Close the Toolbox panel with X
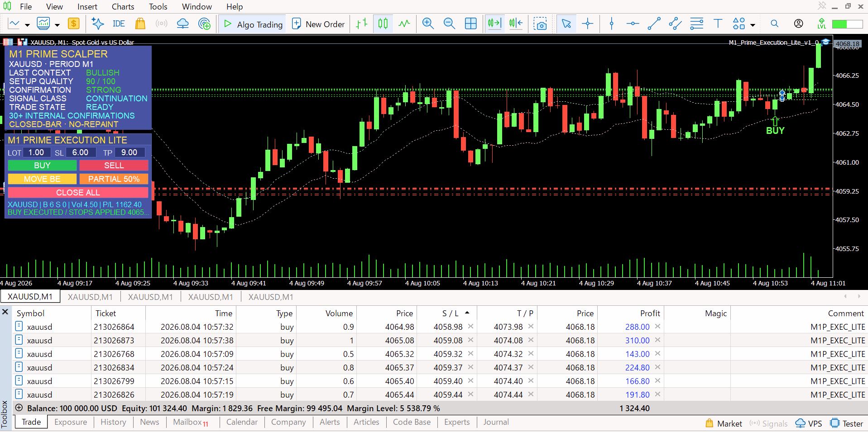Image resolution: width=868 pixels, height=432 pixels. (5, 312)
